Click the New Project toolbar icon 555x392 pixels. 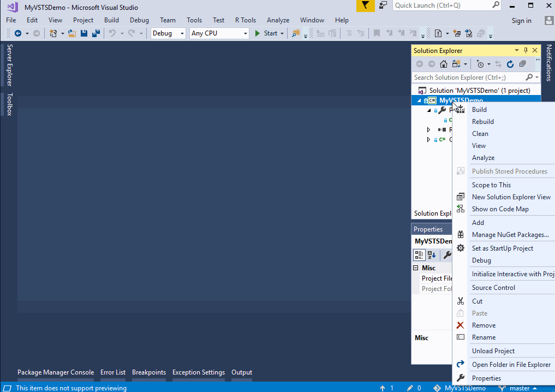[53, 33]
